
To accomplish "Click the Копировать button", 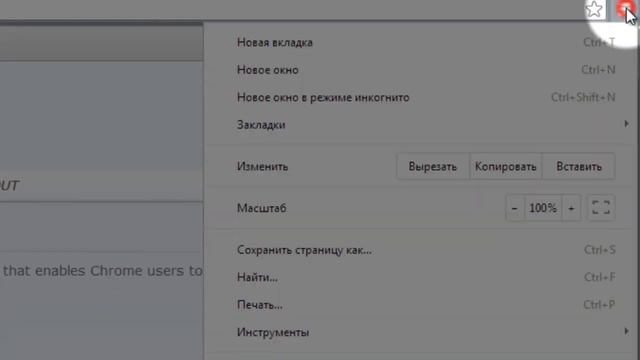I will (x=505, y=167).
